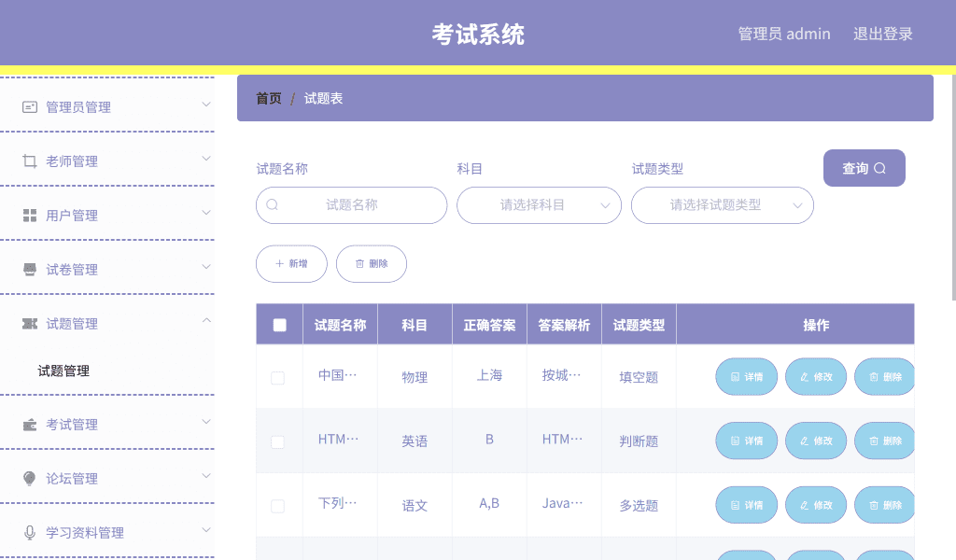Image resolution: width=956 pixels, height=560 pixels.
Task: Check the checkbox on the 填空题 row
Action: click(x=277, y=377)
